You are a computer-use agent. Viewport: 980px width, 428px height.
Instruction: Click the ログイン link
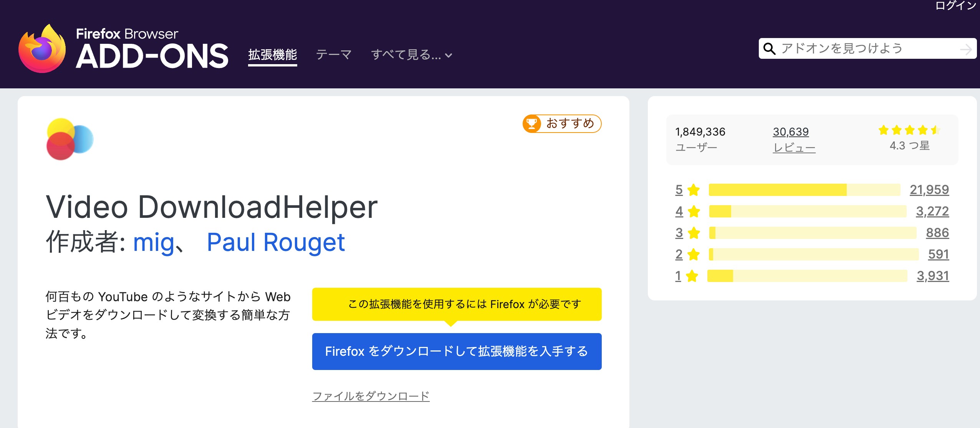tap(955, 5)
